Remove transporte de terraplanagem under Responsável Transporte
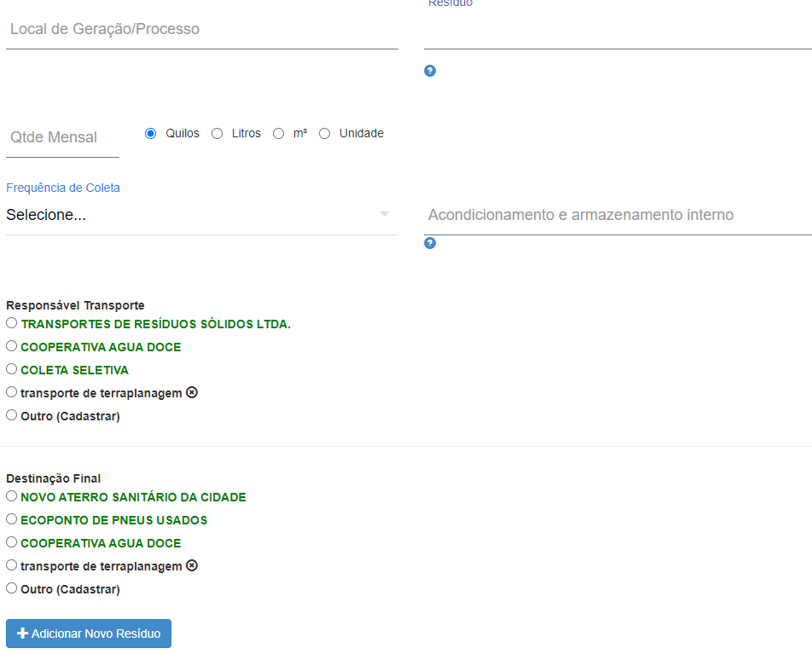 tap(192, 392)
